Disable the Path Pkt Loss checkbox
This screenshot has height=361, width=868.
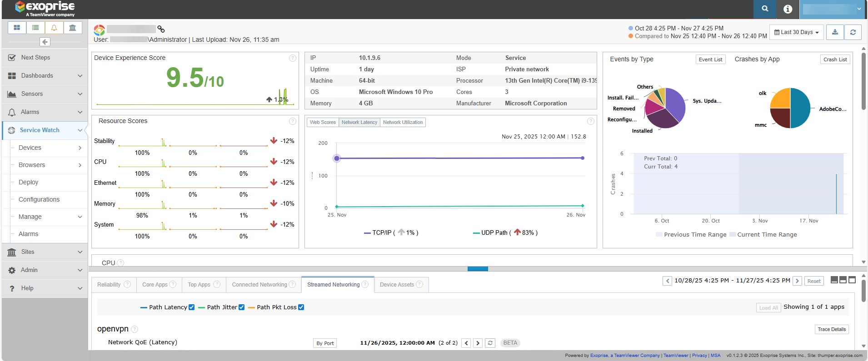click(301, 307)
